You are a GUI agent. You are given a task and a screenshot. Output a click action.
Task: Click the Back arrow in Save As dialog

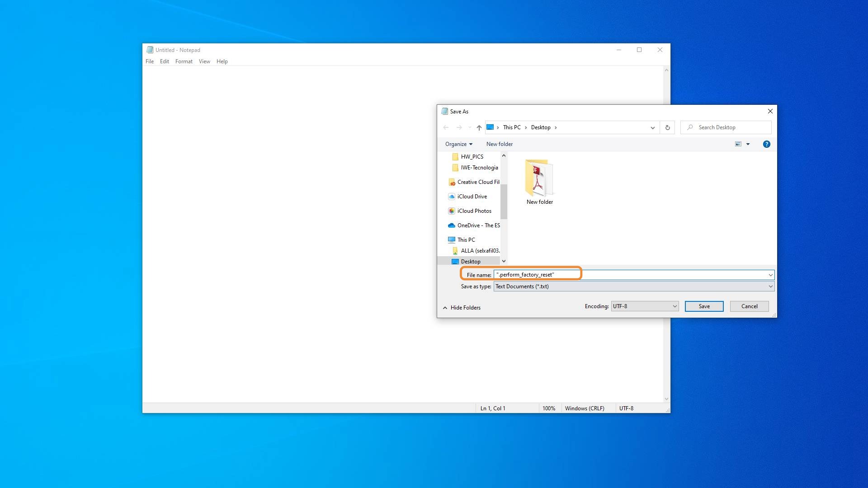(446, 127)
